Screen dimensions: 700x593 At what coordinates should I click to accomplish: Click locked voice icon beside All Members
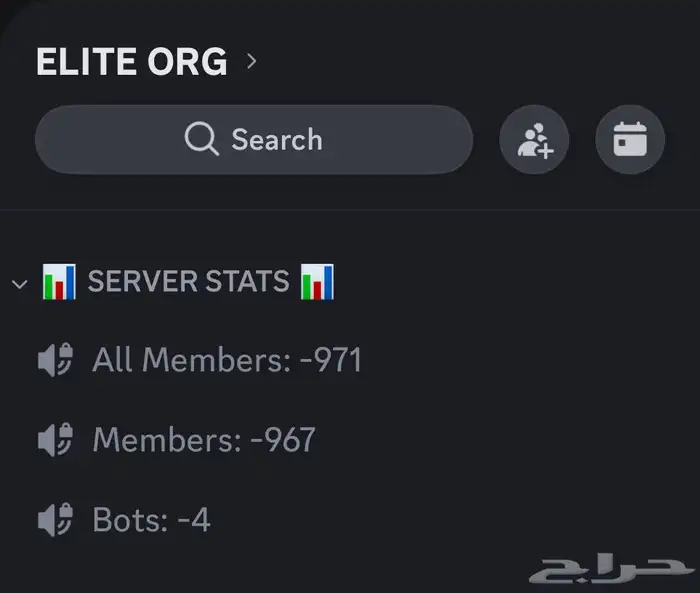click(x=56, y=360)
